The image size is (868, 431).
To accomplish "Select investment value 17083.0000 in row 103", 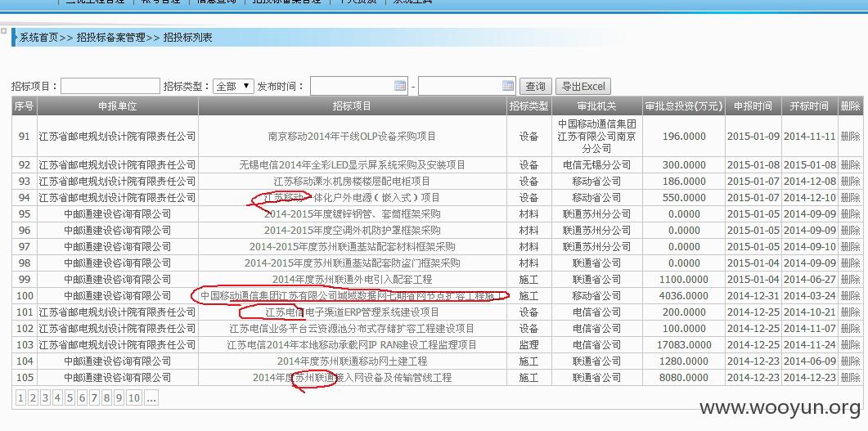I will point(684,344).
